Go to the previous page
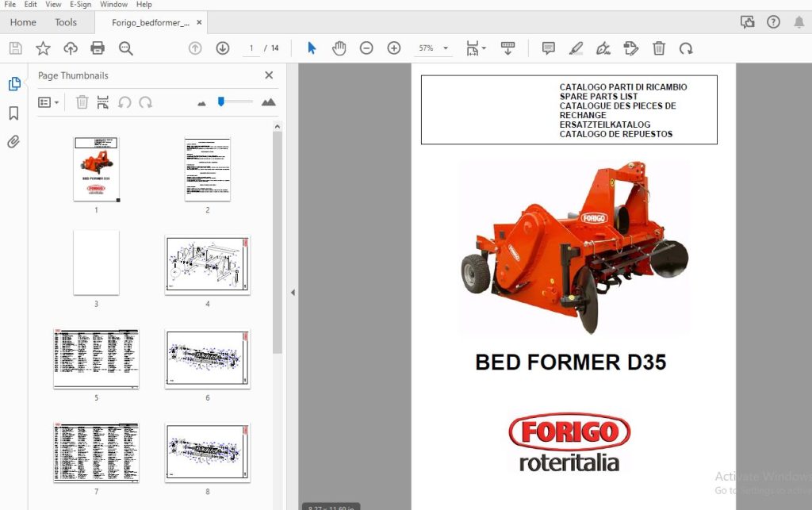The height and width of the screenshot is (510, 812). (195, 48)
